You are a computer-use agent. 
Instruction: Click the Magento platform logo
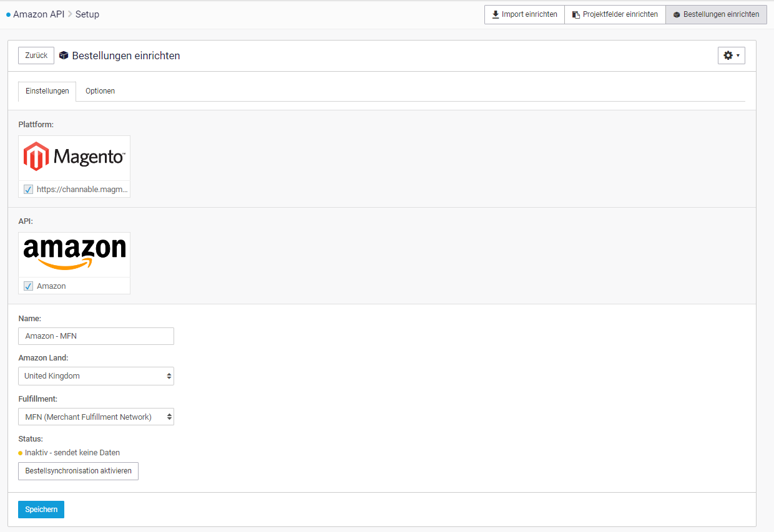click(74, 157)
